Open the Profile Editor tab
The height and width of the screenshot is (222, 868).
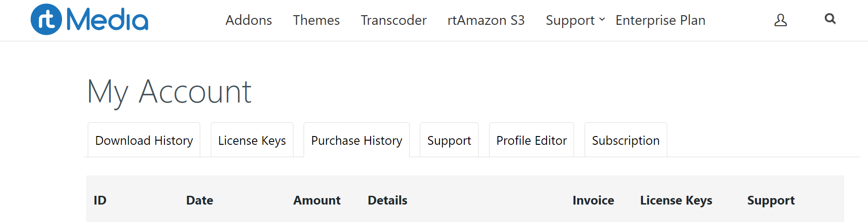[x=531, y=140]
